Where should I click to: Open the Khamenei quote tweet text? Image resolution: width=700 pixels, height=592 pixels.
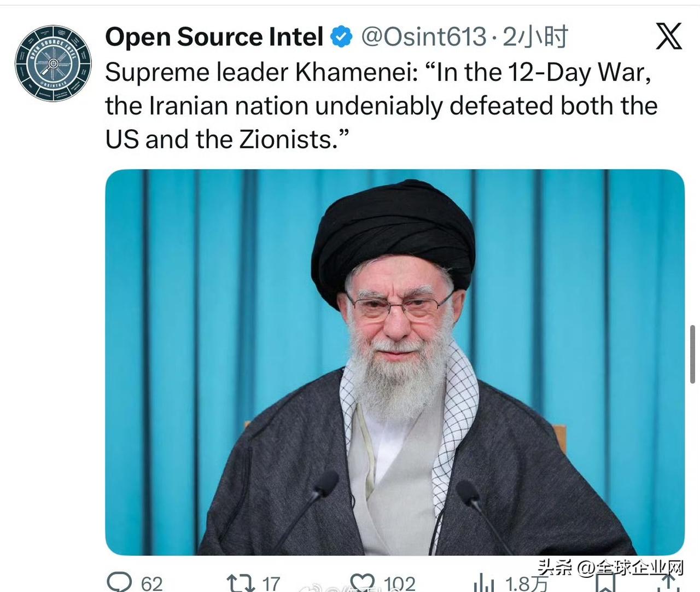(x=381, y=106)
